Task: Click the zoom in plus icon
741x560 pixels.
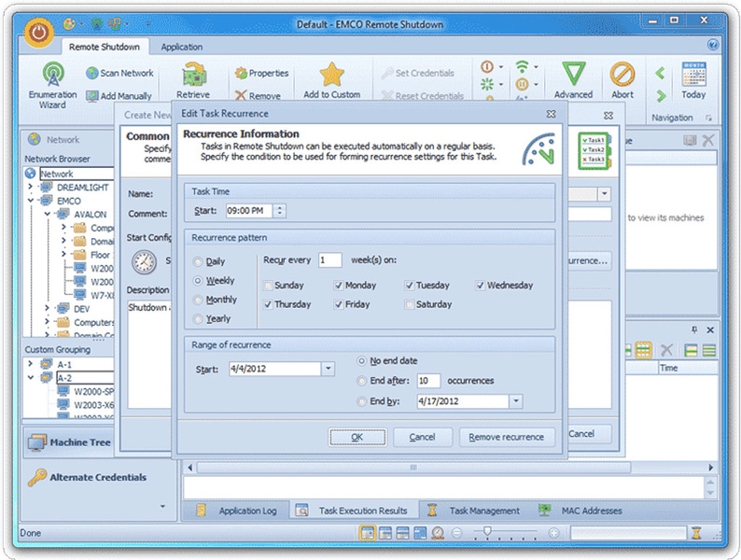Action: point(553,533)
